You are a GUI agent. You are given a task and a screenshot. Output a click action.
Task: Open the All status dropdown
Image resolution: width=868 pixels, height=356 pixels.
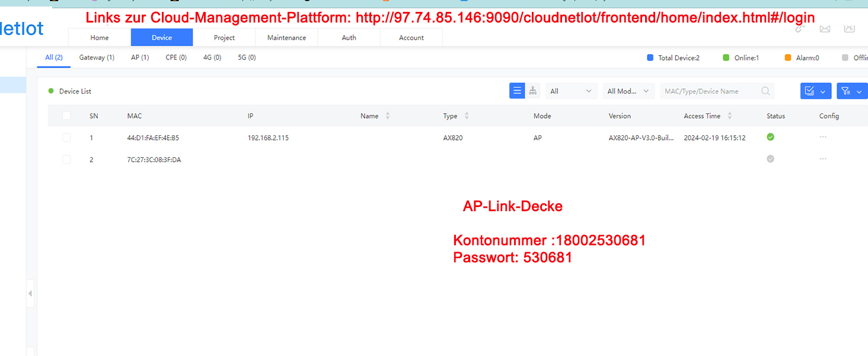tap(571, 91)
